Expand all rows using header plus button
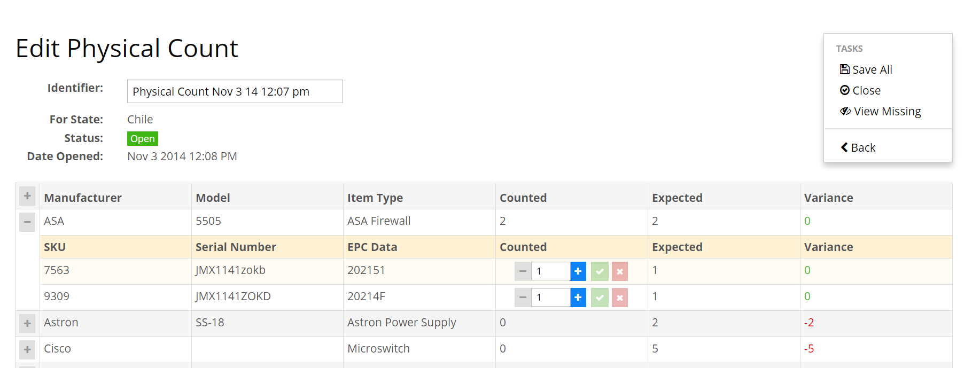Image resolution: width=980 pixels, height=368 pixels. click(27, 196)
